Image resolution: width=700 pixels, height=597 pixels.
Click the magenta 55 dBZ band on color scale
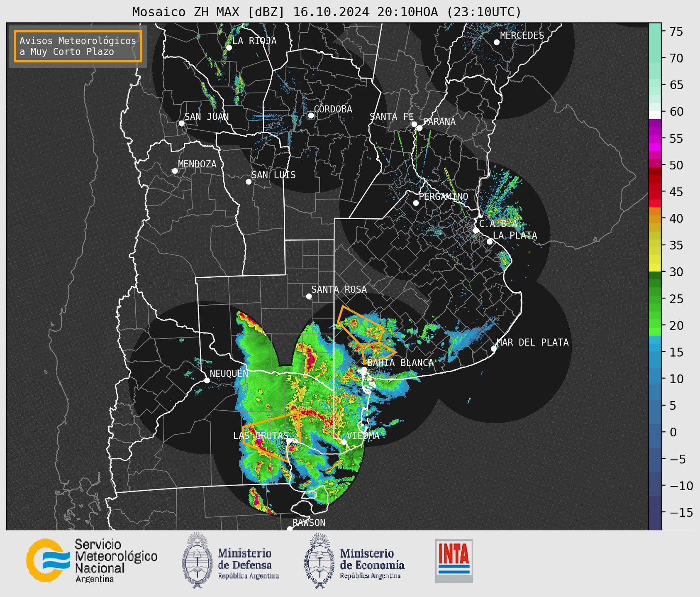click(655, 139)
